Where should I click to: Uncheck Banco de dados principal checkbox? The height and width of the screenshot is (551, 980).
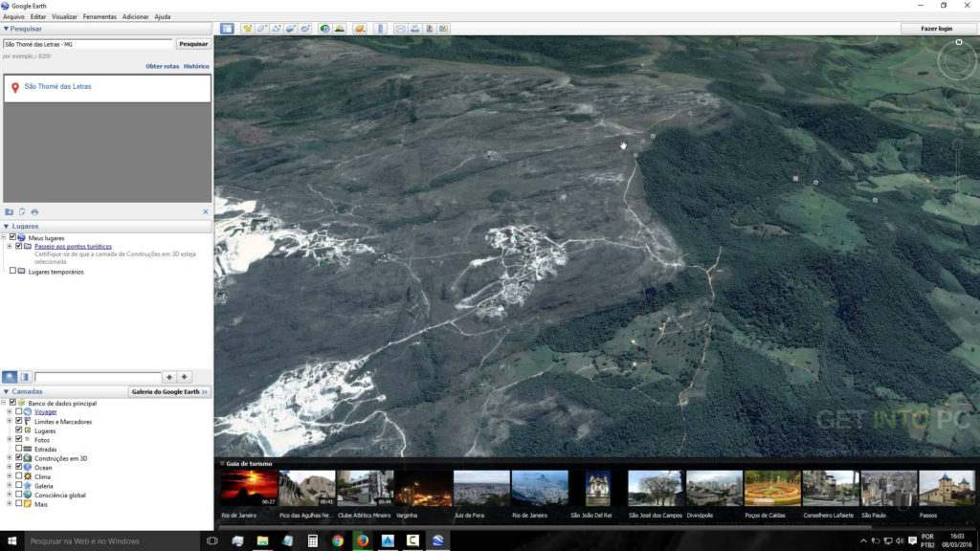12,403
